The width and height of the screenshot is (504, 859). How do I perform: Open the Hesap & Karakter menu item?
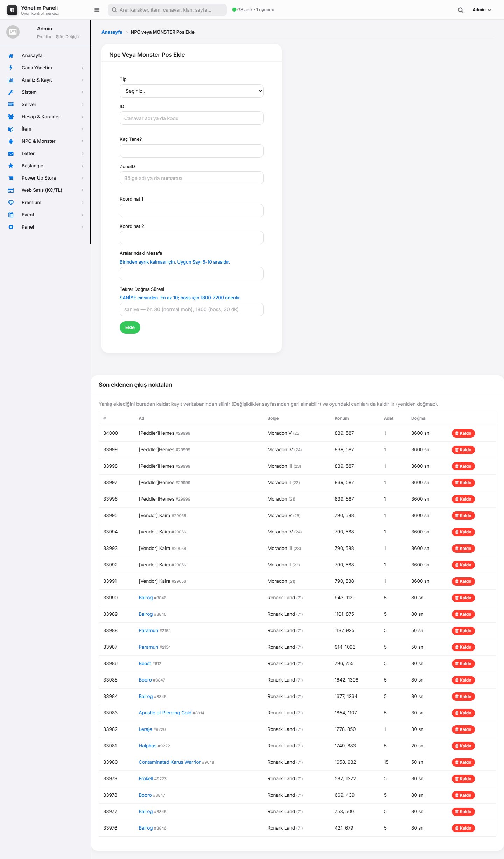click(45, 117)
